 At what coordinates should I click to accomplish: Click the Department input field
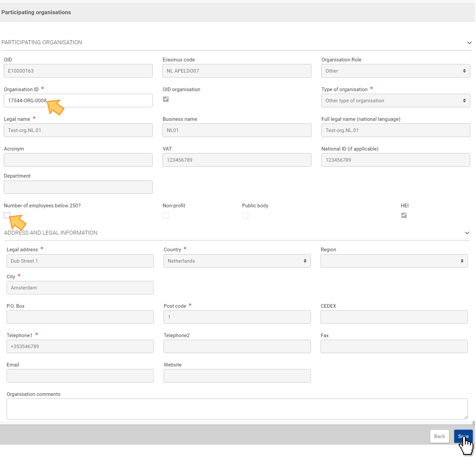click(x=78, y=187)
